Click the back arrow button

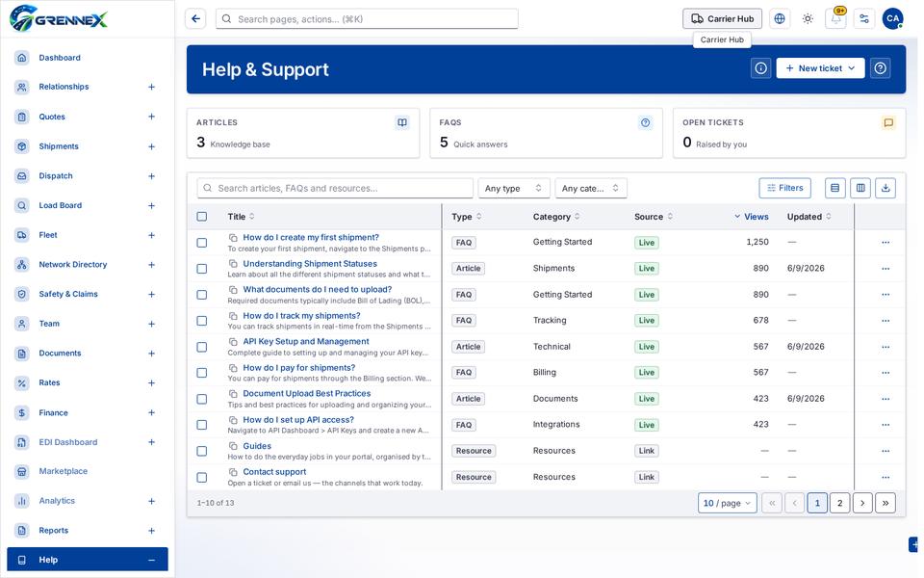coord(195,19)
